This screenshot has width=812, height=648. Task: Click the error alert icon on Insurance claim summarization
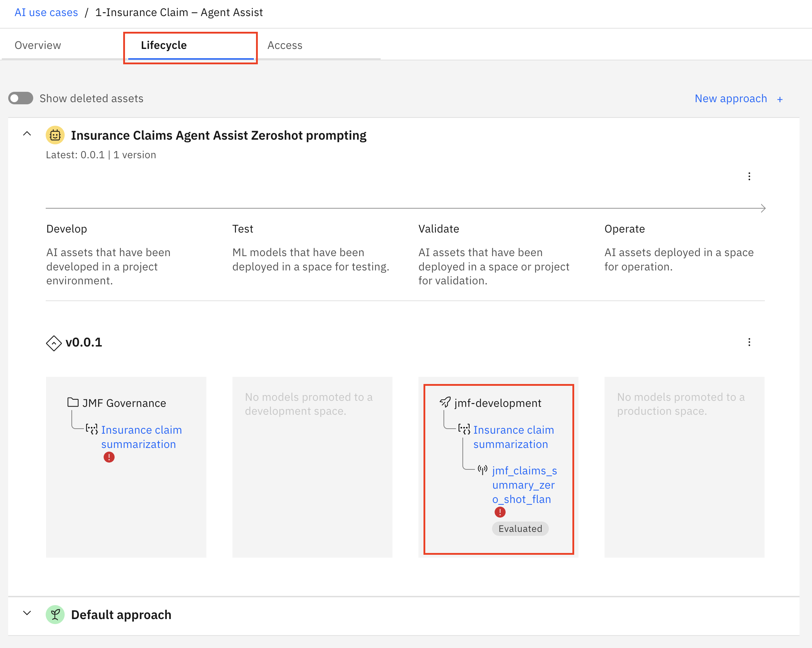pos(108,458)
